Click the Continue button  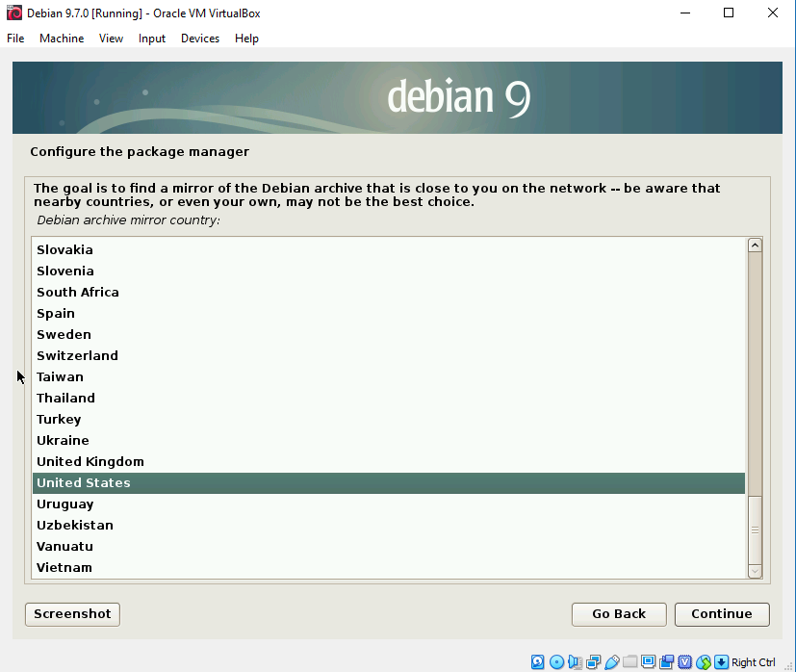[722, 614]
